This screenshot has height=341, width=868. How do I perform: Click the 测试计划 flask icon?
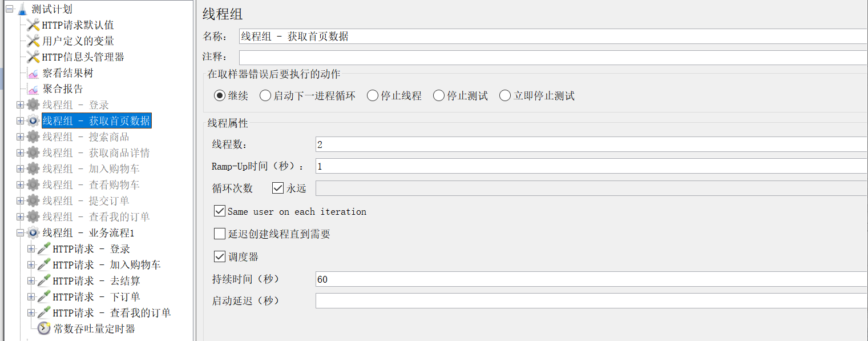coord(22,9)
